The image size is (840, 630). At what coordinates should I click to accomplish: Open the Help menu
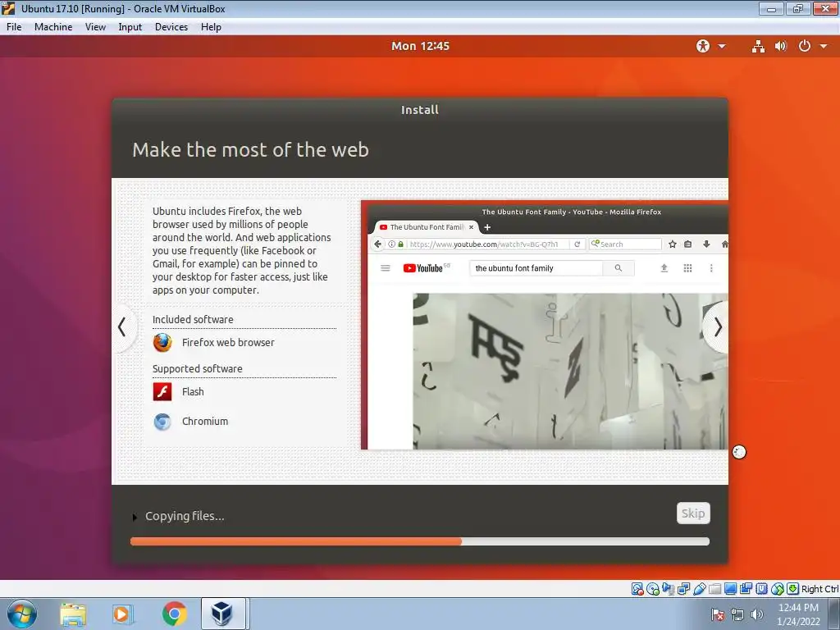coord(211,27)
